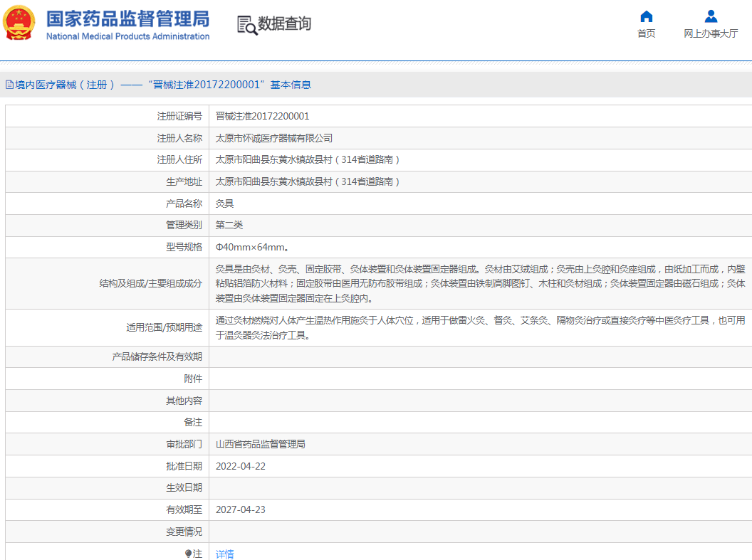Select the 适用范围/预期用途 label

(164, 327)
